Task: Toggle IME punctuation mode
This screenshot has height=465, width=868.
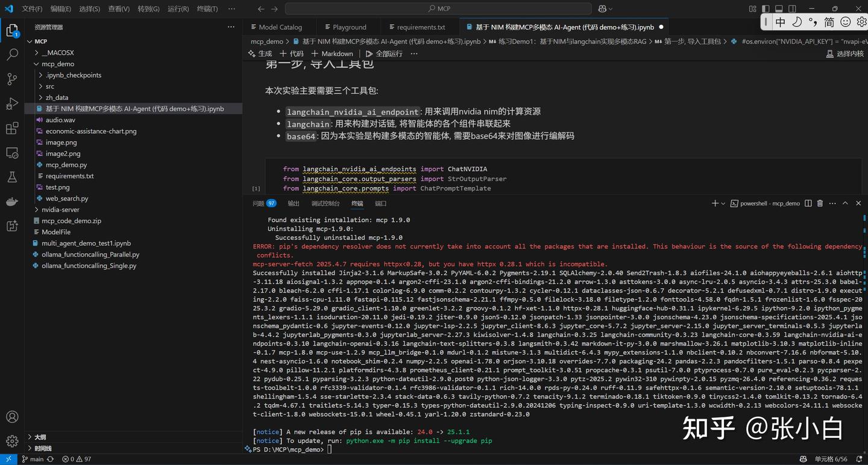Action: click(813, 22)
